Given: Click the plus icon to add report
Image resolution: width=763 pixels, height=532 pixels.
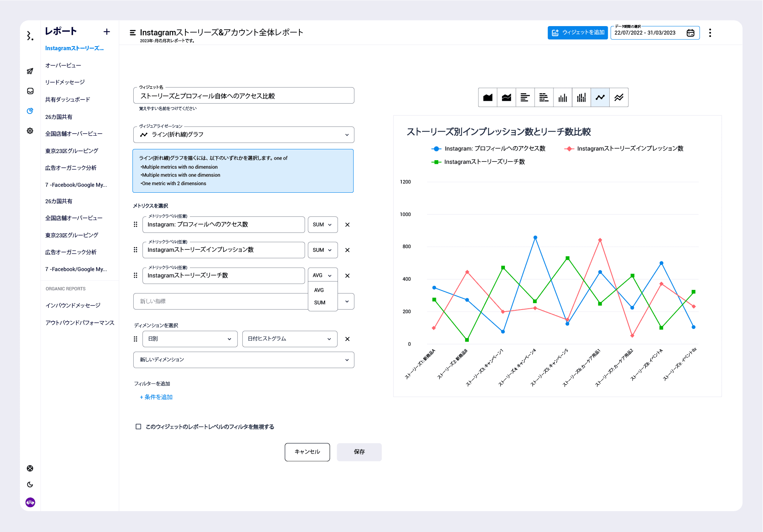Looking at the screenshot, I should click(107, 32).
